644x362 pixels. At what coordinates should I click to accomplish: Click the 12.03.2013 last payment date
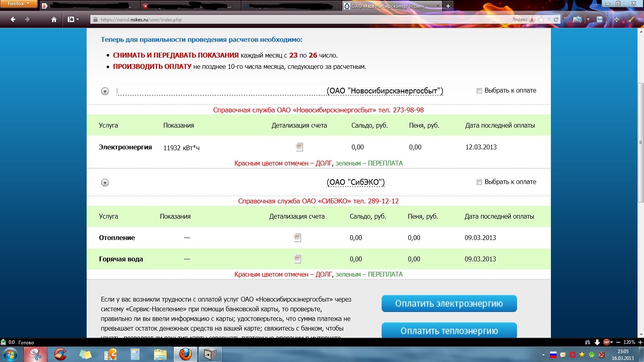[481, 147]
